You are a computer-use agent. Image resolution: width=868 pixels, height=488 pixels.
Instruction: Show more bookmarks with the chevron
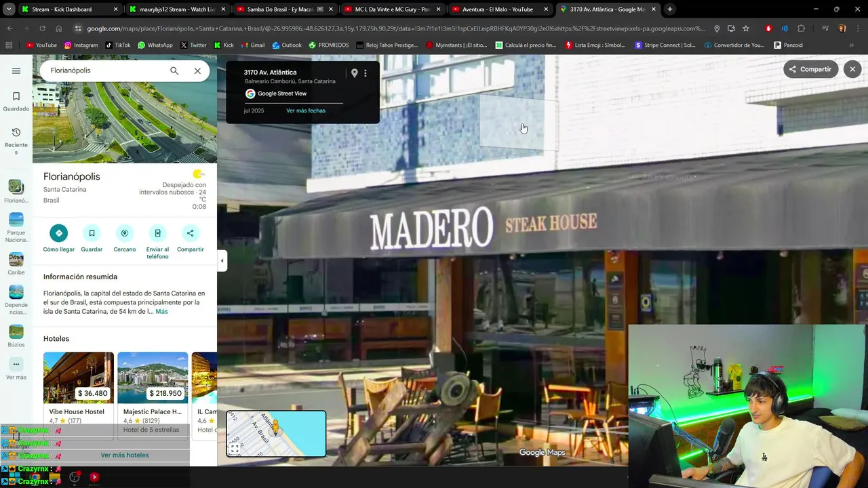click(851, 45)
